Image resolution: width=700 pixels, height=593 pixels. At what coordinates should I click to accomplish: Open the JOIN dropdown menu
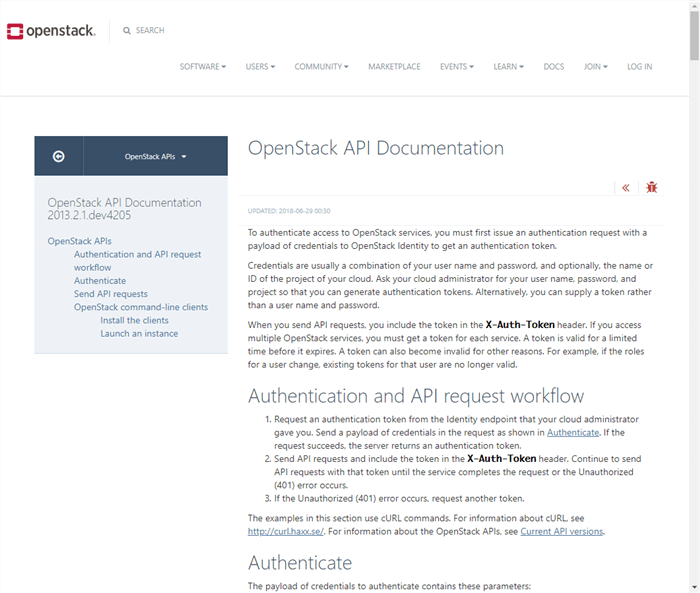point(596,67)
